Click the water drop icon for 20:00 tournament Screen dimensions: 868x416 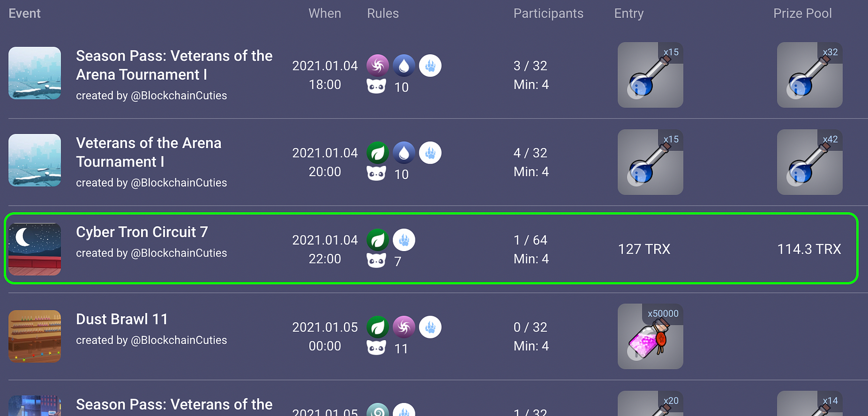click(404, 153)
